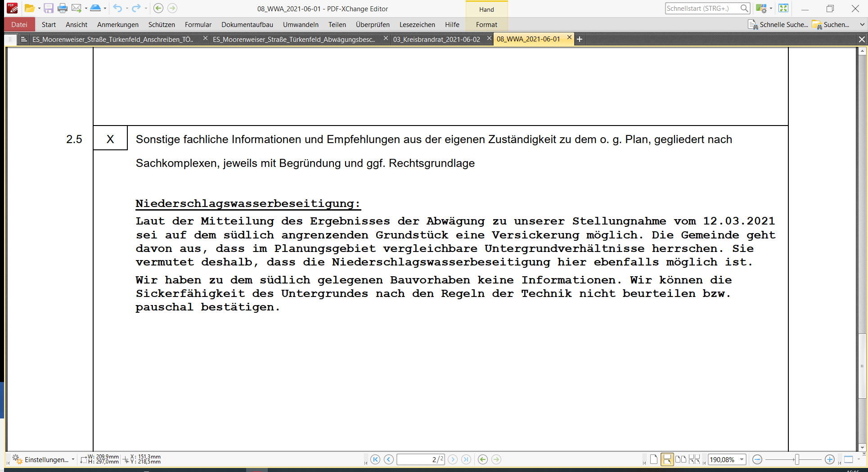Open the zoom level dropdown 190,08%
Screen dimensions: 868x472
(742, 459)
